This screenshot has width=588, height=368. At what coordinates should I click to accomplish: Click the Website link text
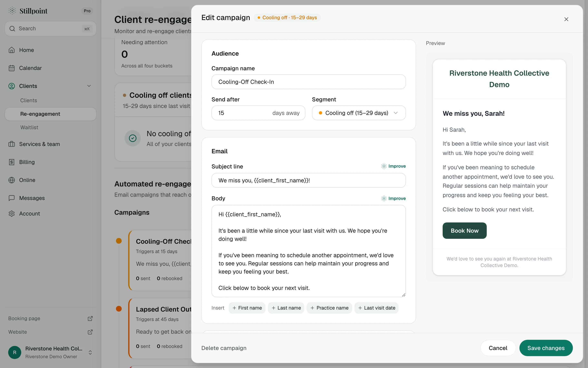tap(18, 332)
